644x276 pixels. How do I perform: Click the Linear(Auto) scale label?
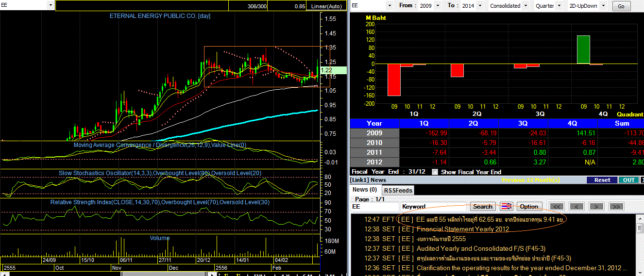[x=327, y=6]
